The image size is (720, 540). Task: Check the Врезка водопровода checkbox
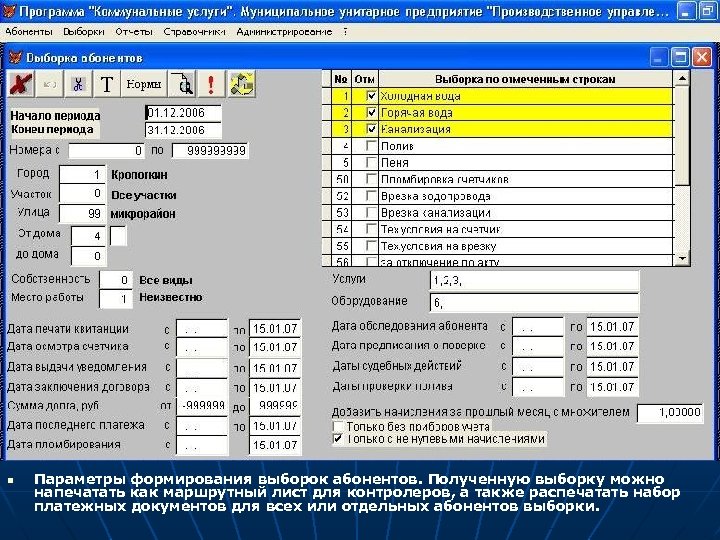pyautogui.click(x=371, y=196)
